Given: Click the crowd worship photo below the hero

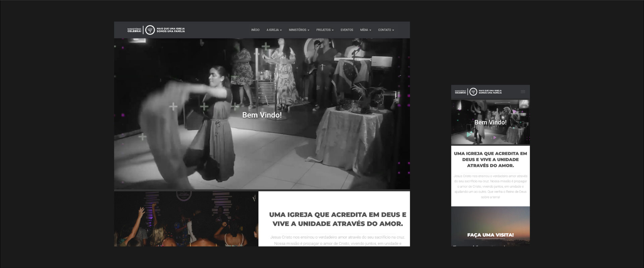Looking at the screenshot, I should point(186,219).
